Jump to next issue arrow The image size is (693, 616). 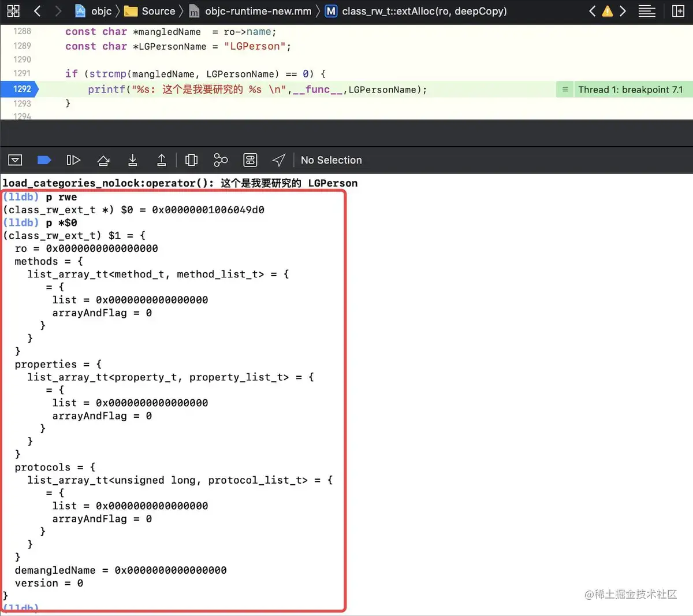point(623,11)
